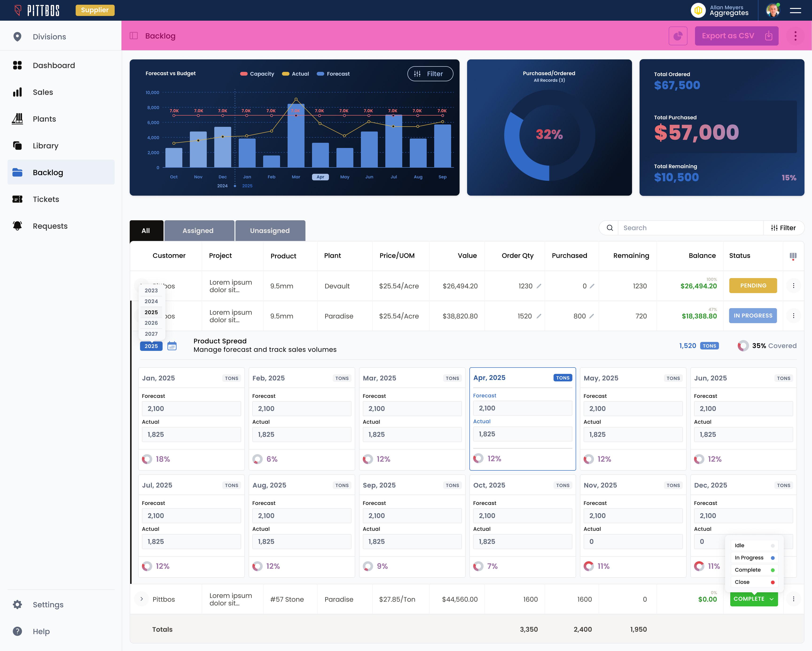Open the Library panel from sidebar

tap(45, 145)
